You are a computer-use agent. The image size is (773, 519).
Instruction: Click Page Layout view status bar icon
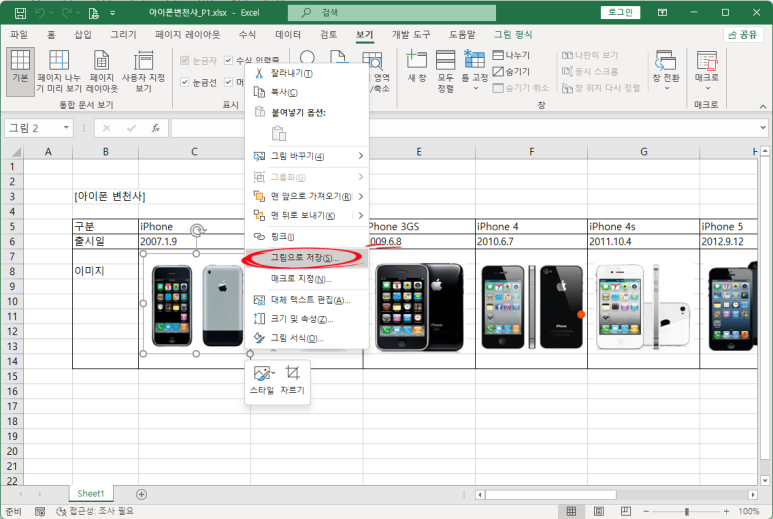(598, 511)
